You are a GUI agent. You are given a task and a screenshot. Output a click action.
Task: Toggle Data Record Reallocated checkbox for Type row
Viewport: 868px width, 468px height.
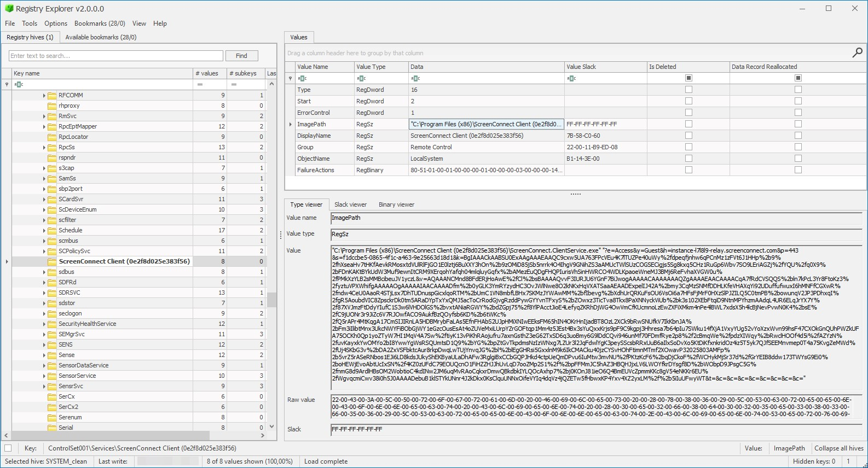(798, 90)
